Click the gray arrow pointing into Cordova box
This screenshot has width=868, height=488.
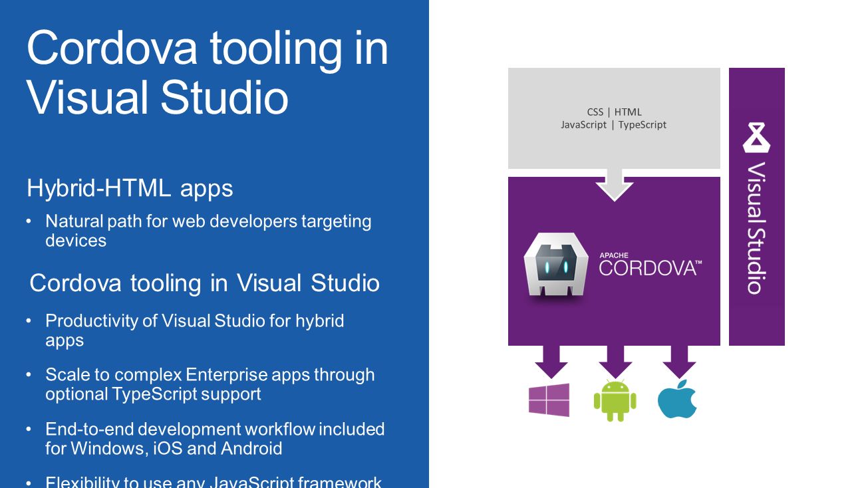[x=614, y=185]
